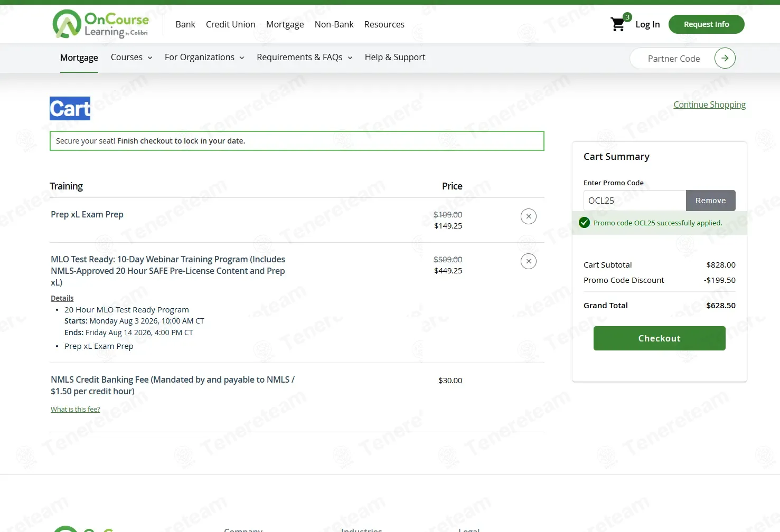
Task: Click the Grand Total label
Action: pyautogui.click(x=606, y=306)
